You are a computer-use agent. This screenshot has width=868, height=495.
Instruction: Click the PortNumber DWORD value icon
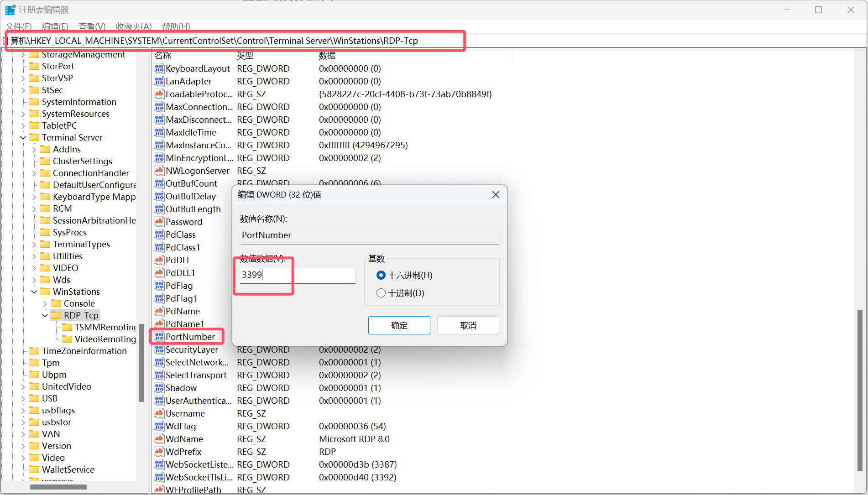click(x=159, y=337)
